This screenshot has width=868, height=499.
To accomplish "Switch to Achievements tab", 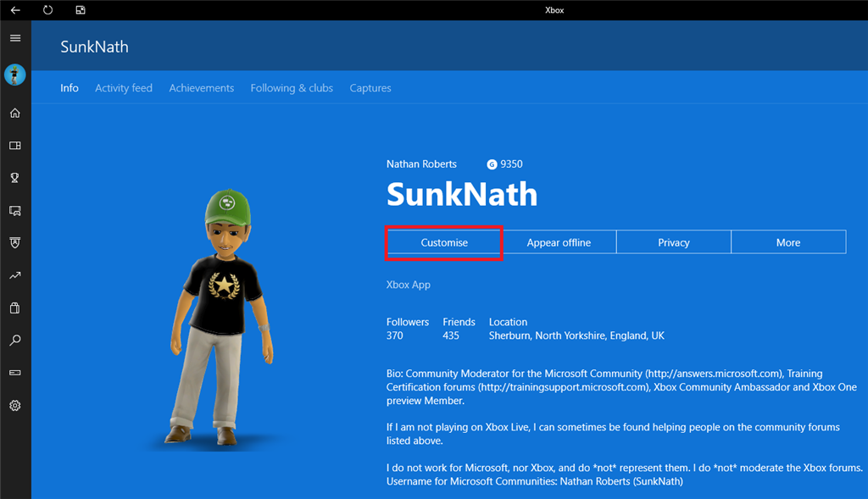I will 202,88.
